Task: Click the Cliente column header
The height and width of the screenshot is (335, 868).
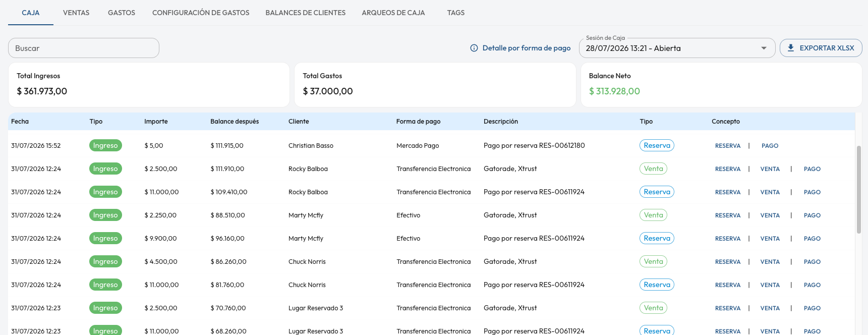Action: tap(299, 122)
